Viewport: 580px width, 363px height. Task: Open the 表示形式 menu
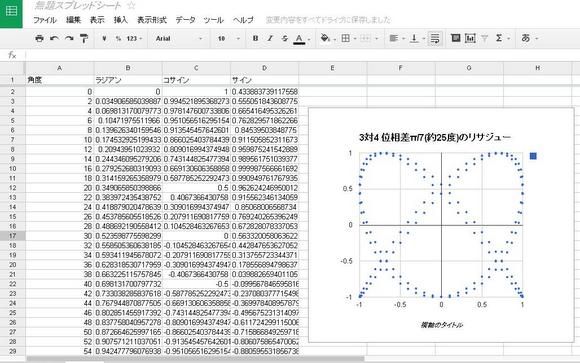pyautogui.click(x=152, y=20)
